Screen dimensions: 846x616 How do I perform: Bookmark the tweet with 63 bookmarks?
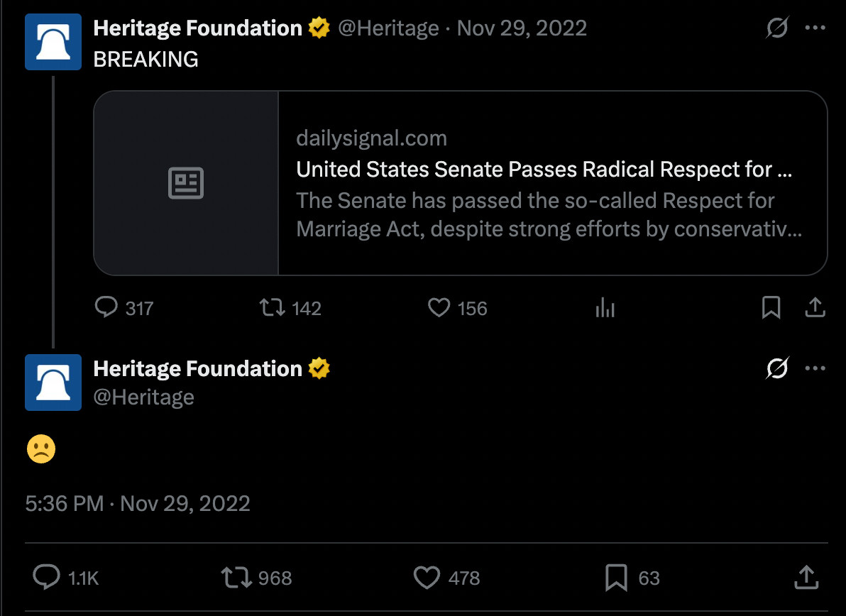[616, 578]
